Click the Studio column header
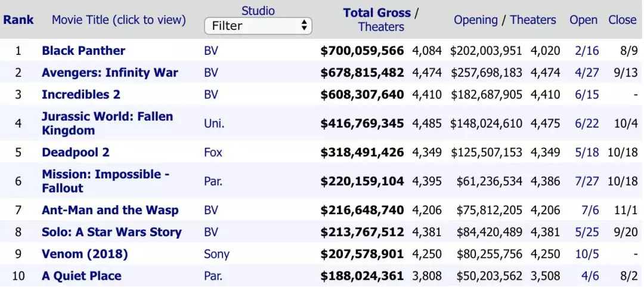 (x=258, y=11)
